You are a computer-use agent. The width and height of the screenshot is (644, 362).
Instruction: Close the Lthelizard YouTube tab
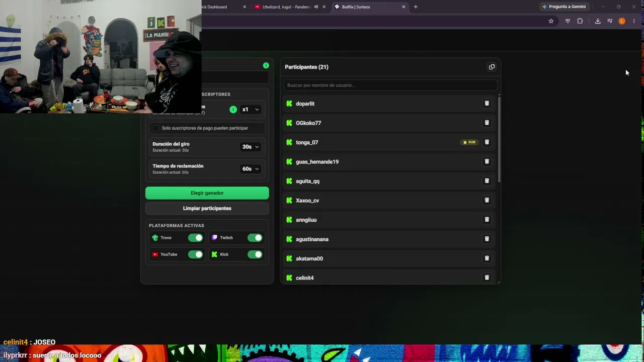(x=324, y=7)
